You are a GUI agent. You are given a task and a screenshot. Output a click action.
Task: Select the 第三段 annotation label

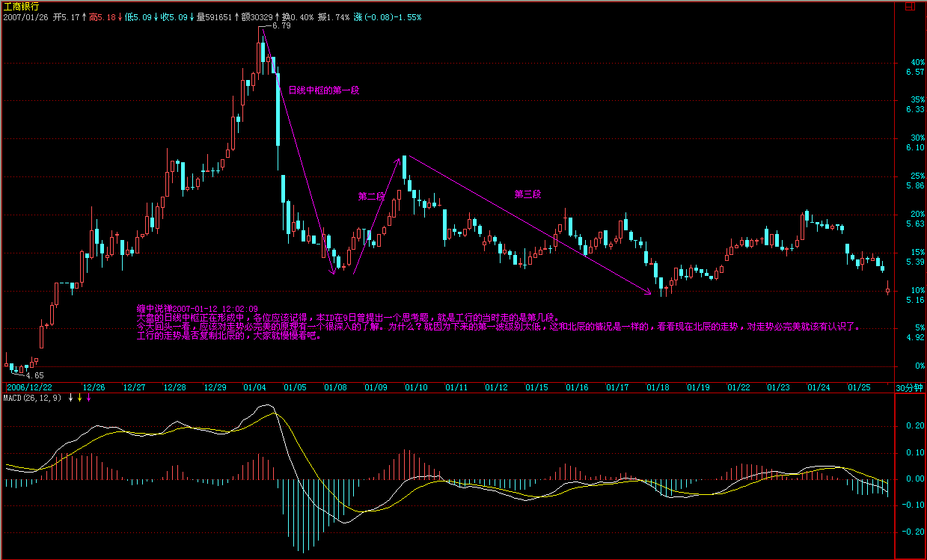pos(527,194)
